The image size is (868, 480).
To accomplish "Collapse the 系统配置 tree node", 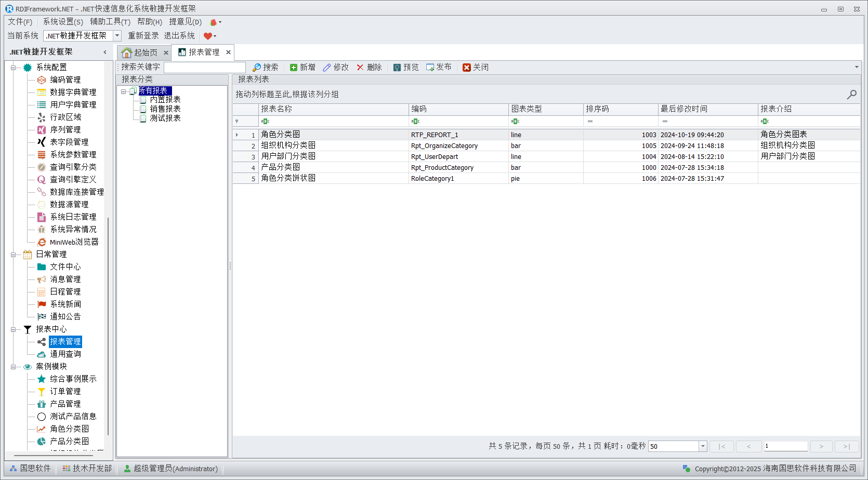I will 14,68.
